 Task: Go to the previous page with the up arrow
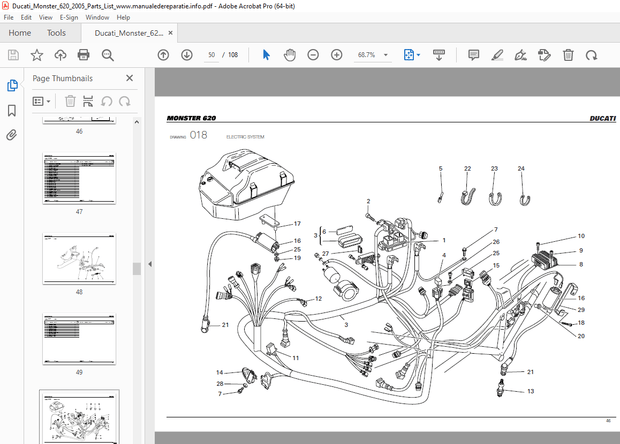coord(163,55)
